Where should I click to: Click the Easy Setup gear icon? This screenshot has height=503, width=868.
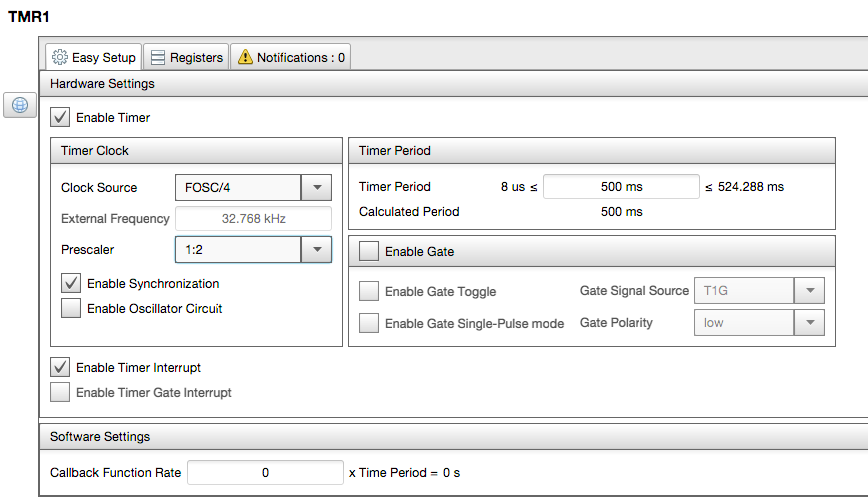coord(60,58)
